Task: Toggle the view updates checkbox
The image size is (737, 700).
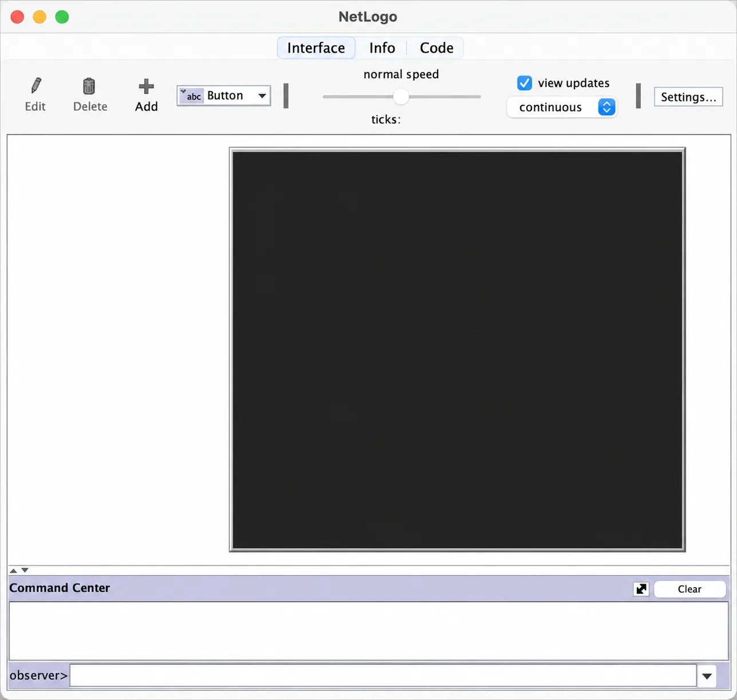Action: [525, 83]
